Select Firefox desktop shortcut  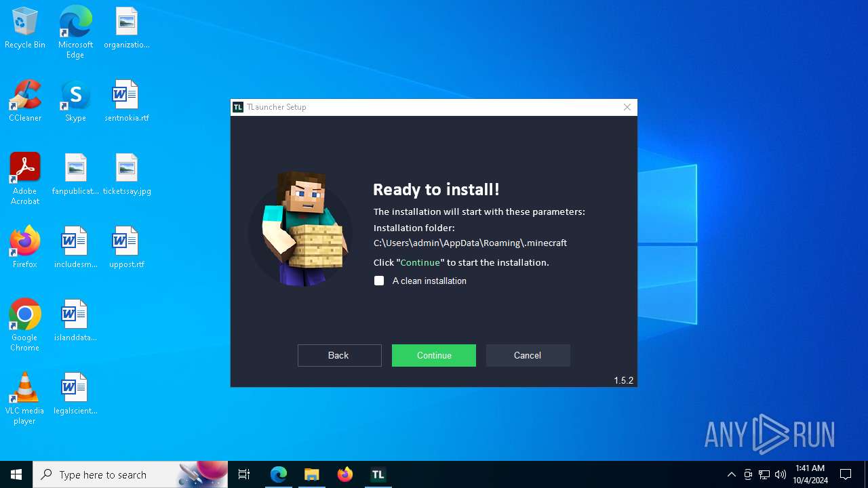coord(25,248)
